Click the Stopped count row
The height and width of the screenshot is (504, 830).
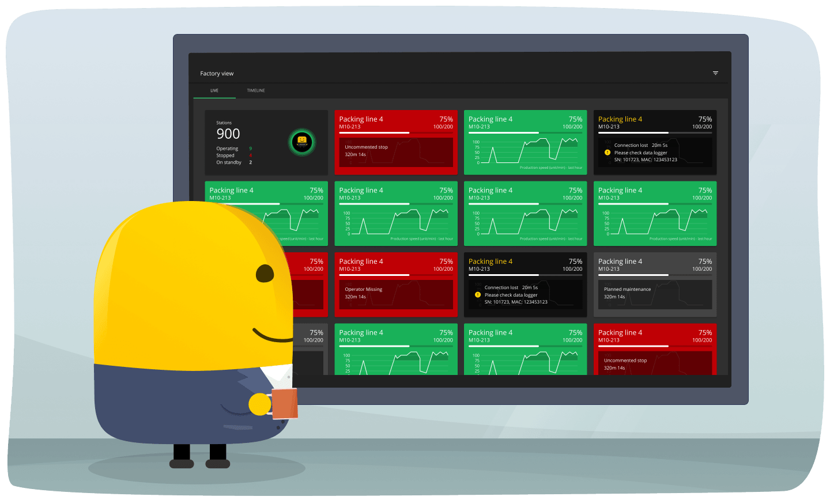(234, 156)
